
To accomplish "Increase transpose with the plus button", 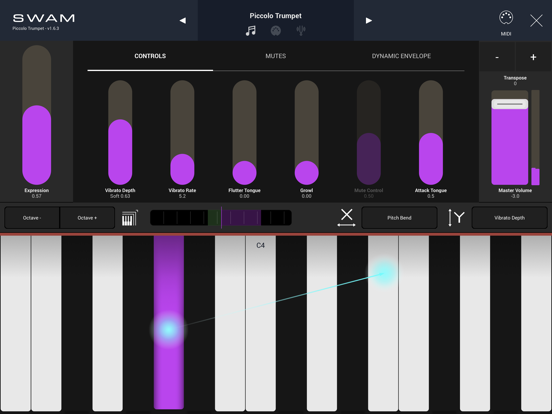I will 533,57.
